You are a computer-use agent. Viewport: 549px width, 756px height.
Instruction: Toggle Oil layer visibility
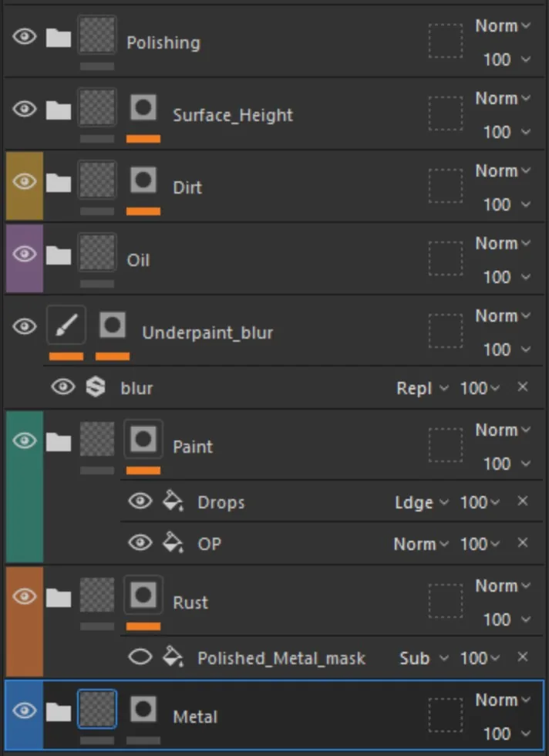point(25,254)
